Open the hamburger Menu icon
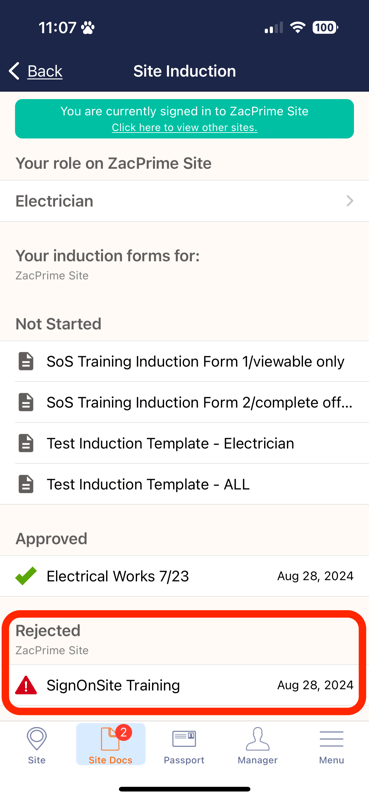This screenshot has height=799, width=369. coord(331,739)
